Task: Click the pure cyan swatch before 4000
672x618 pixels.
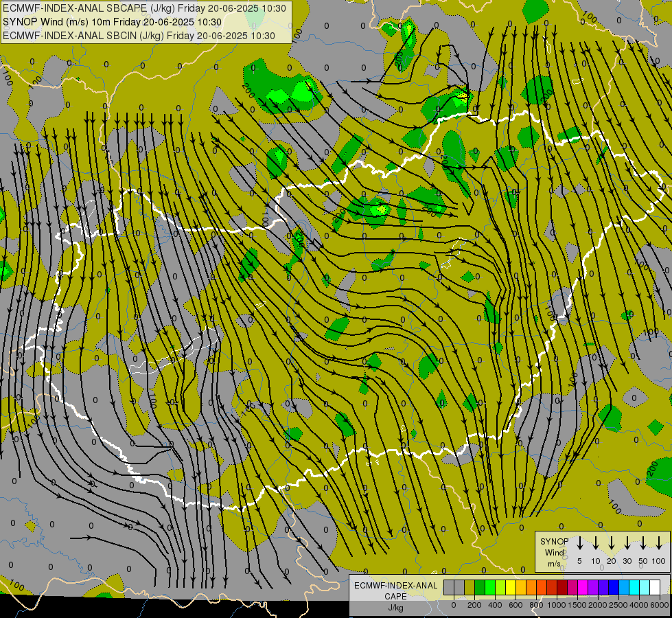Action: 635,587
